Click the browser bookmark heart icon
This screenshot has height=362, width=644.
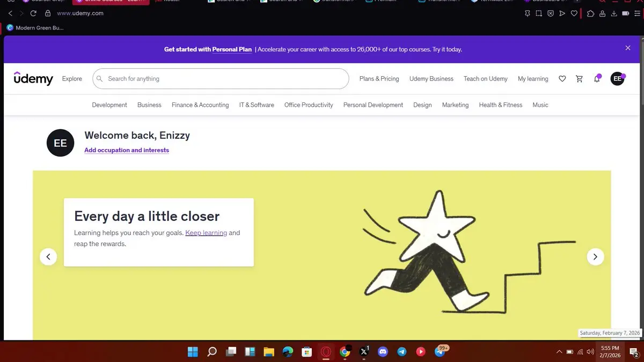[574, 13]
